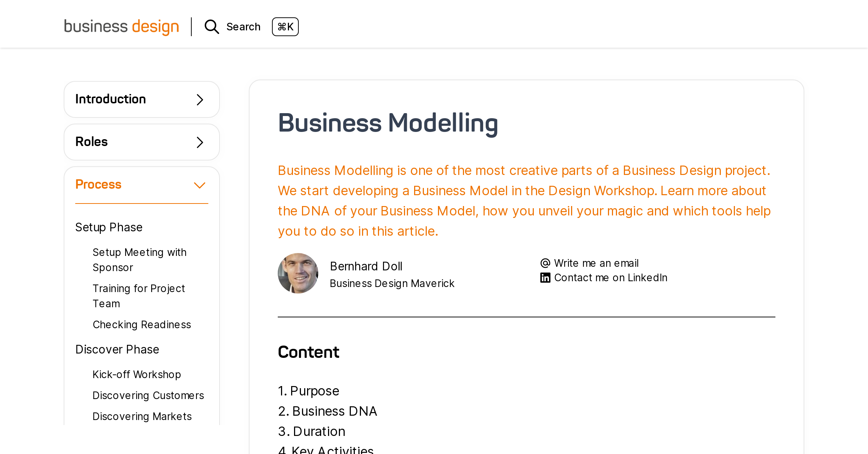This screenshot has width=868, height=454.
Task: Click the 'Contact me on LinkedIn' link
Action: tap(610, 277)
